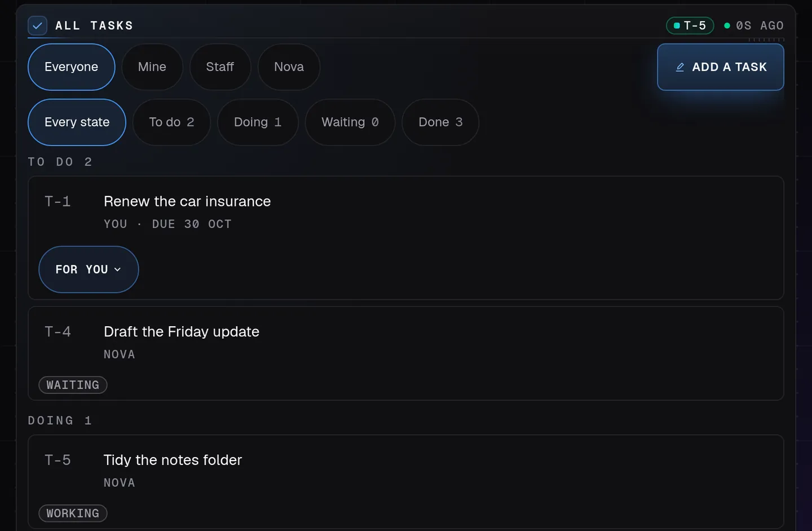This screenshot has height=531, width=812.
Task: Click NOVA assignee on Friday update task
Action: click(x=120, y=354)
